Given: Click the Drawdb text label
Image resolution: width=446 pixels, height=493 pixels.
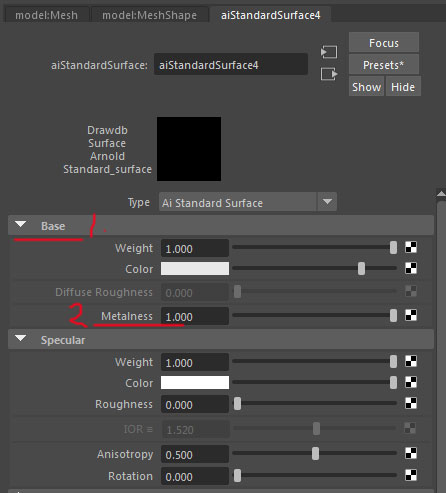Looking at the screenshot, I should 107,130.
